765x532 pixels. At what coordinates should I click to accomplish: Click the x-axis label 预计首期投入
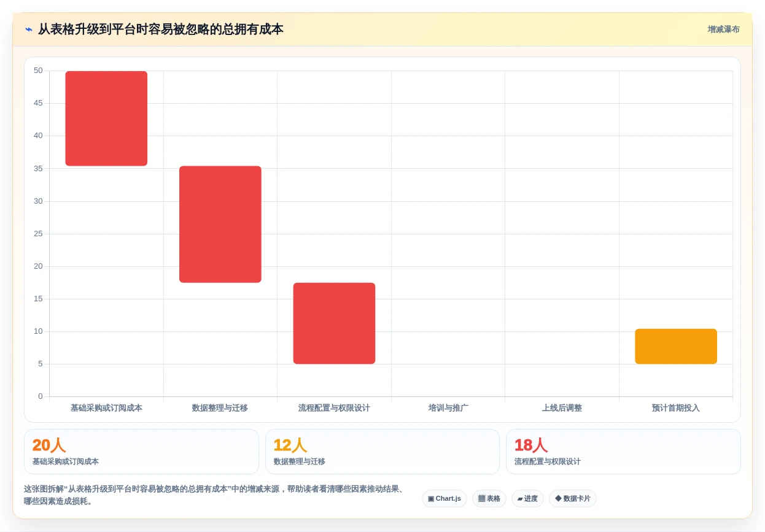click(x=676, y=408)
